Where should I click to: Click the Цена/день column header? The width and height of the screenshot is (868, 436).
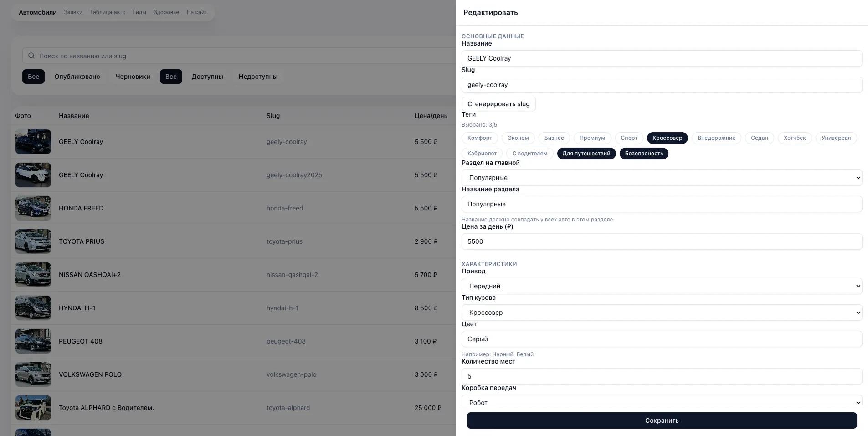pyautogui.click(x=431, y=116)
